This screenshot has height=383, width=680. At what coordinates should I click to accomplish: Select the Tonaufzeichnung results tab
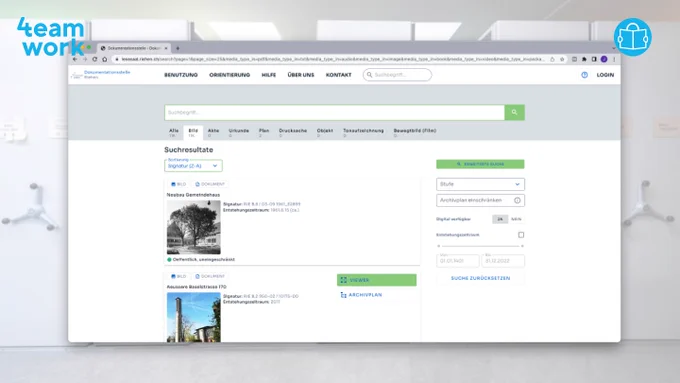[363, 133]
